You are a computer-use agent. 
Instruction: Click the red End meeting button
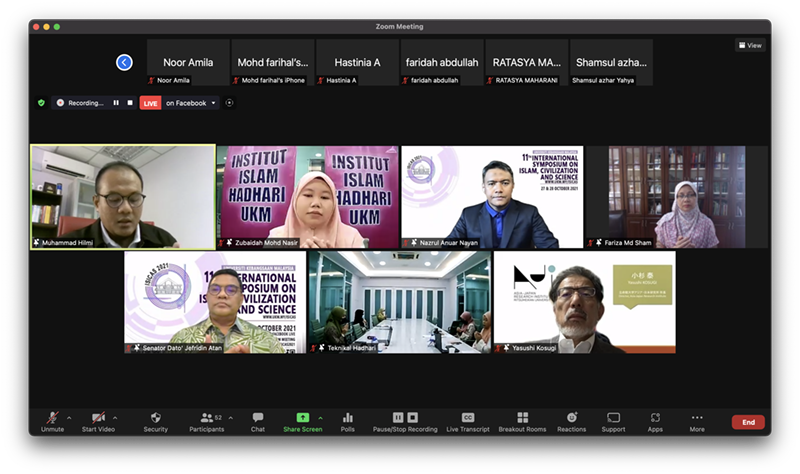tap(747, 422)
